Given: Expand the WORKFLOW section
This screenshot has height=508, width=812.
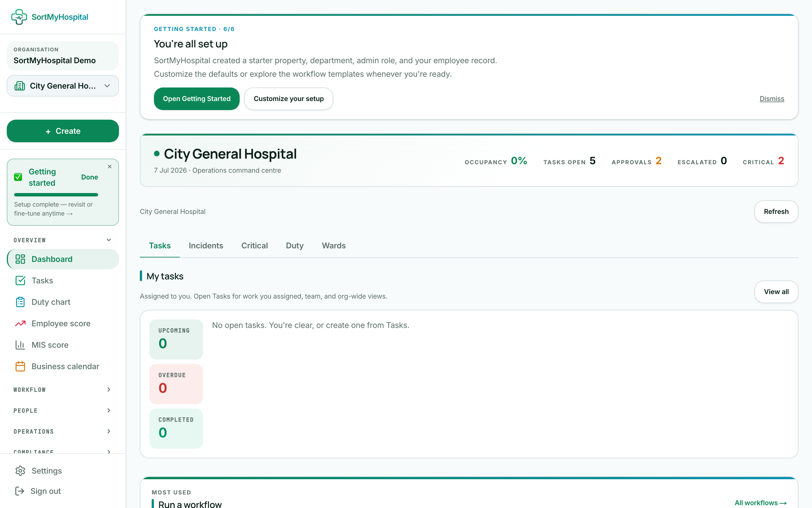Looking at the screenshot, I should coord(63,390).
